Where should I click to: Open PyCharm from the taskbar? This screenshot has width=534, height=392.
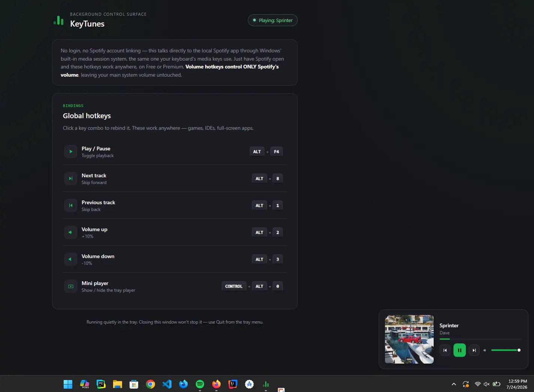click(101, 384)
